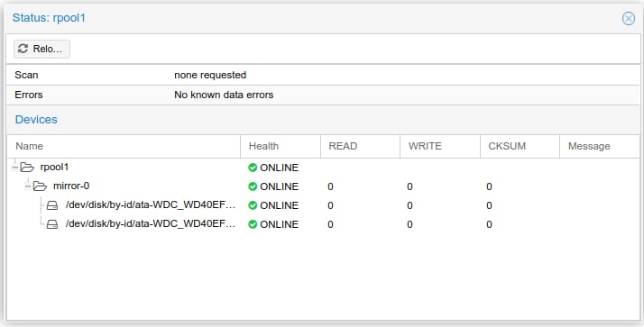Select the mirror-0 tree row
Image resolution: width=644 pixels, height=327 pixels.
pos(323,186)
